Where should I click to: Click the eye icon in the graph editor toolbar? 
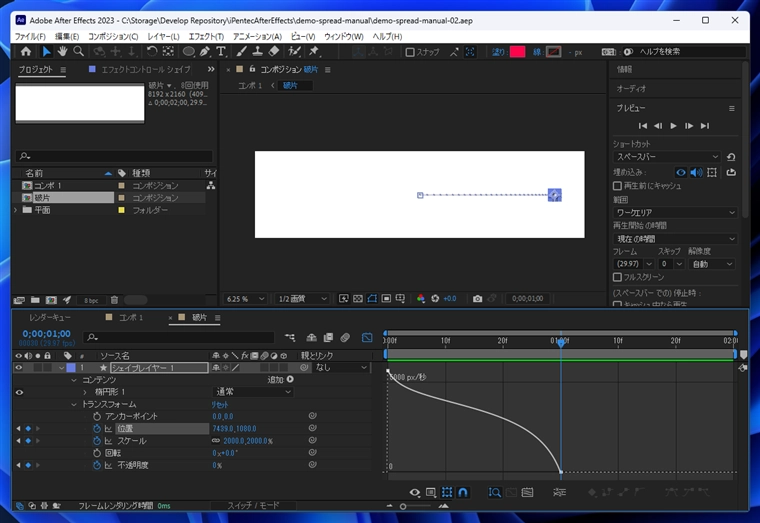click(414, 492)
